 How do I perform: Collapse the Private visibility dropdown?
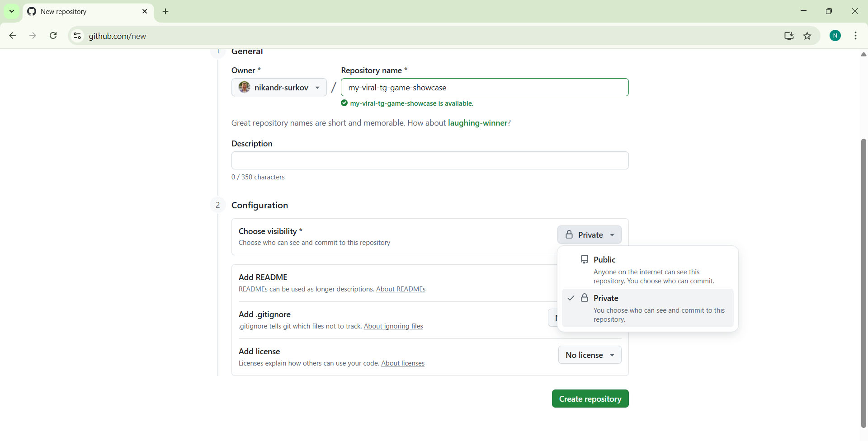pos(590,235)
